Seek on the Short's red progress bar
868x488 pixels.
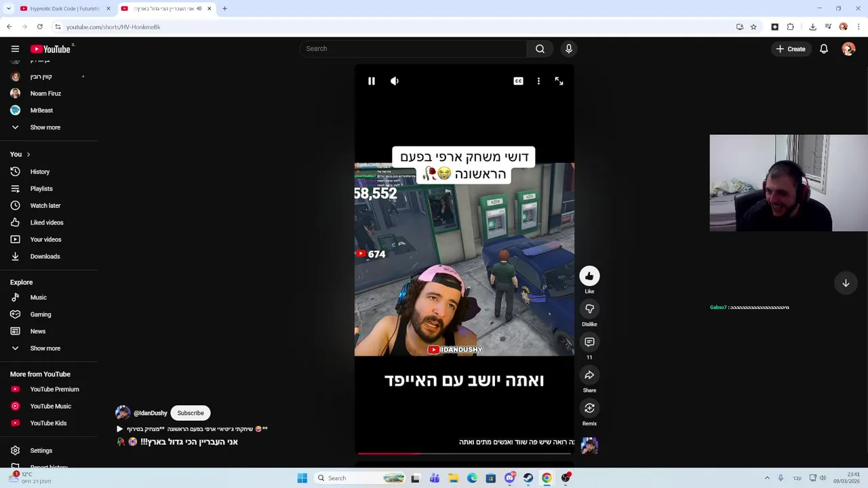point(465,453)
